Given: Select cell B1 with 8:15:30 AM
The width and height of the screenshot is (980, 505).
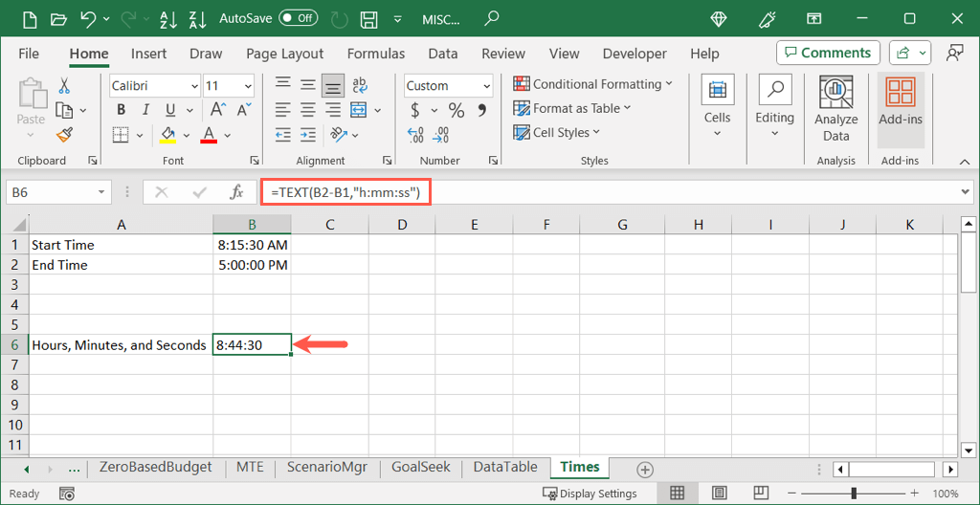Looking at the screenshot, I should point(252,245).
